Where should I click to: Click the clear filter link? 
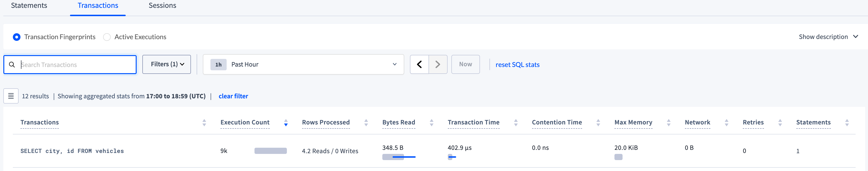[233, 96]
